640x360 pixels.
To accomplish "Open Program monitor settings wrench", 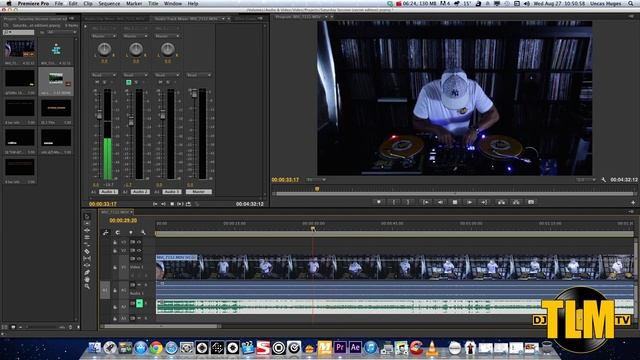I will click(x=603, y=180).
